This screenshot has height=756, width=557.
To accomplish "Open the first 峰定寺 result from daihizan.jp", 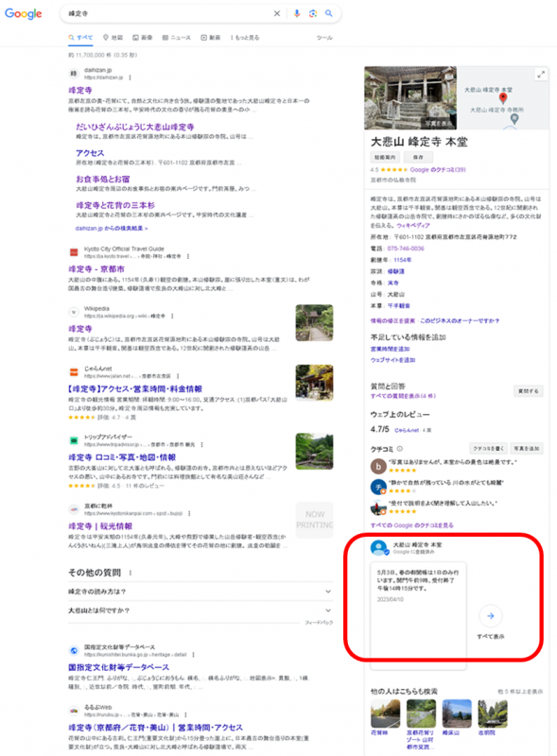I will [x=80, y=90].
